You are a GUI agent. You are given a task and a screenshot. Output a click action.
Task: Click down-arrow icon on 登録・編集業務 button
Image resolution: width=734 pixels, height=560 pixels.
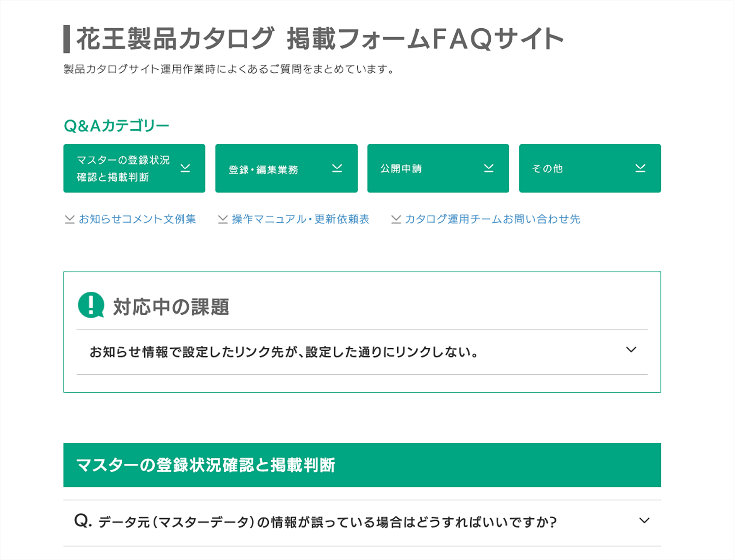point(337,168)
